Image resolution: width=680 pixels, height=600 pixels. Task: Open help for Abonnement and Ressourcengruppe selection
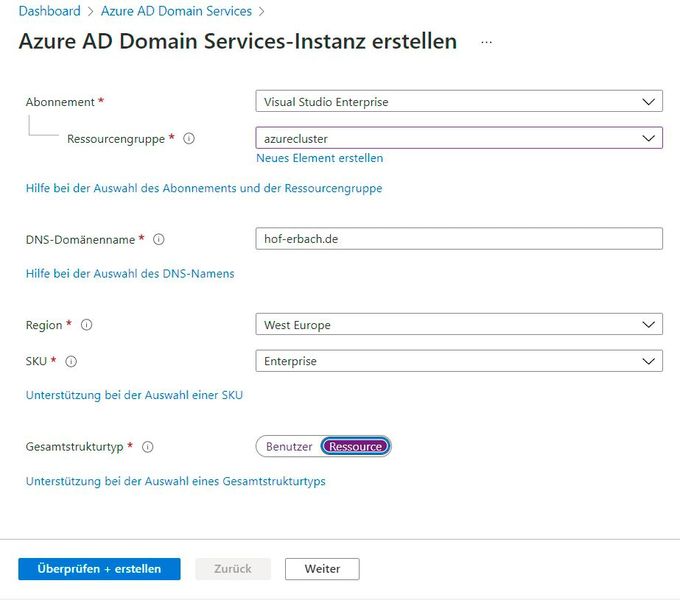[x=204, y=188]
